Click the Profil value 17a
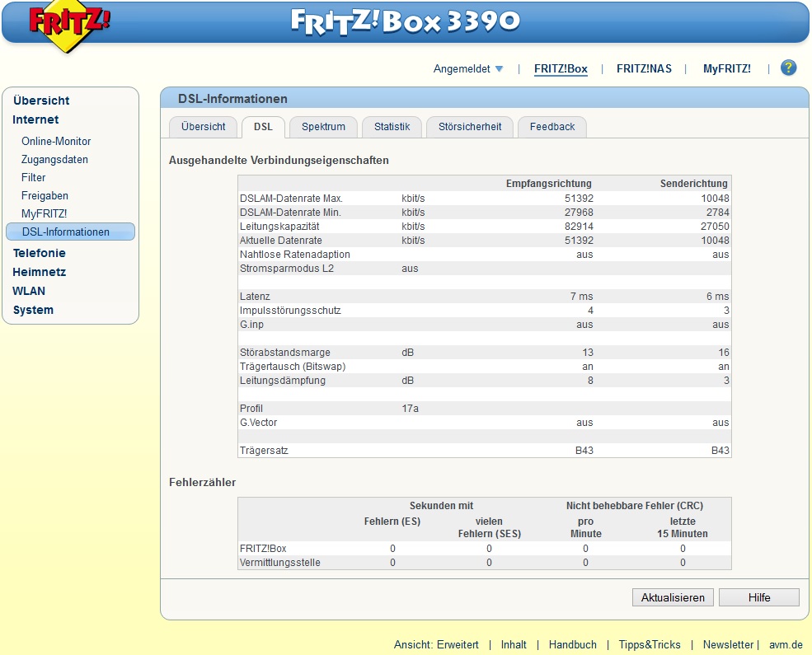The width and height of the screenshot is (812, 655). coord(411,409)
